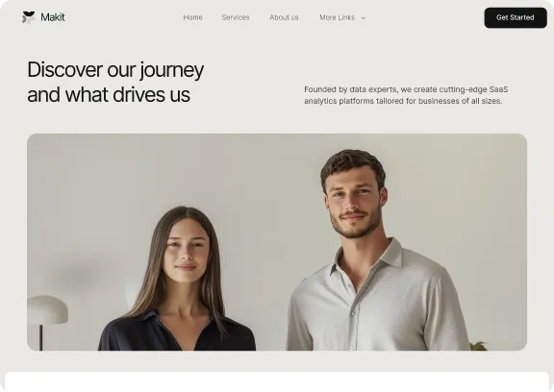Open the Services nav link

236,17
